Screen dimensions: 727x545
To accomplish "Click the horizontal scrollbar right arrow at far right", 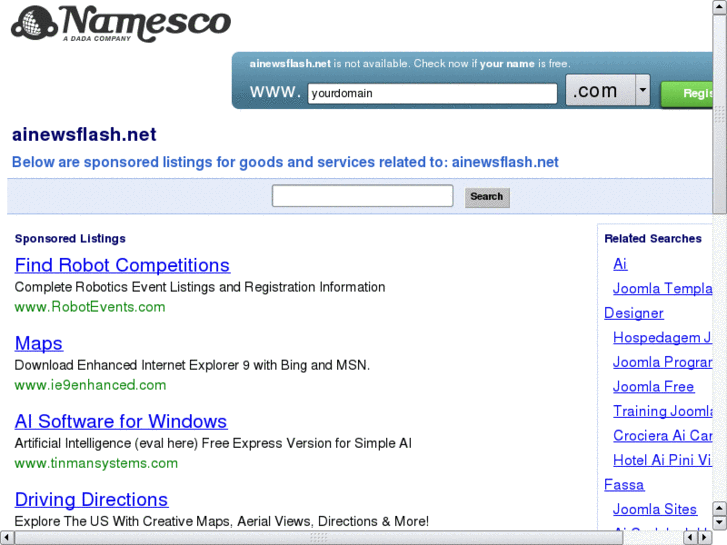I will 705,538.
